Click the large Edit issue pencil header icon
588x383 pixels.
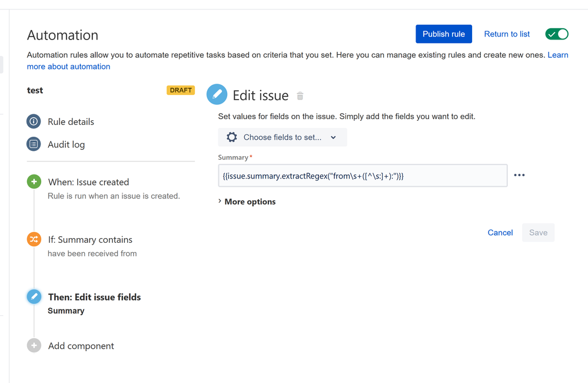pyautogui.click(x=217, y=94)
